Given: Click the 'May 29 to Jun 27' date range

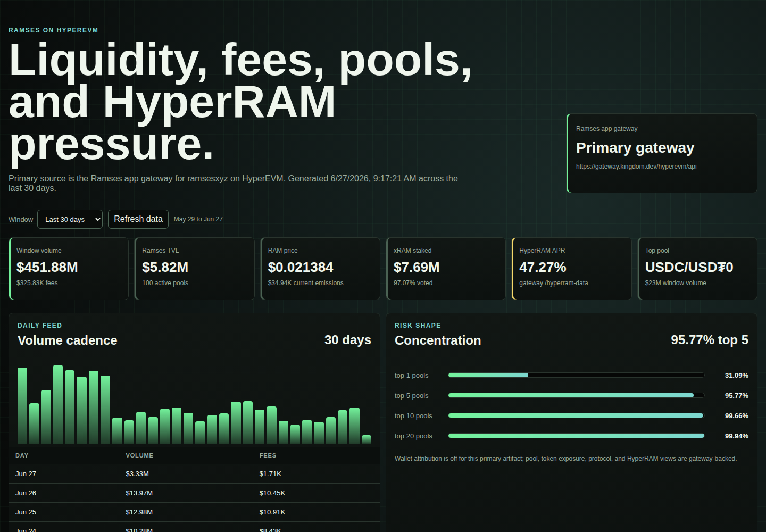Looking at the screenshot, I should 198,219.
